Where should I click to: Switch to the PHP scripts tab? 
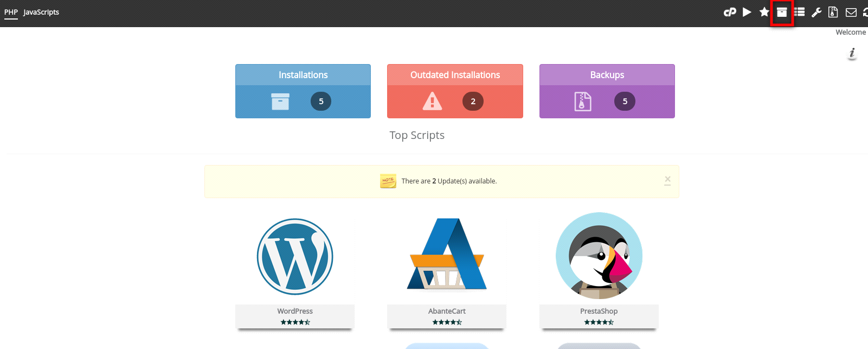point(11,12)
